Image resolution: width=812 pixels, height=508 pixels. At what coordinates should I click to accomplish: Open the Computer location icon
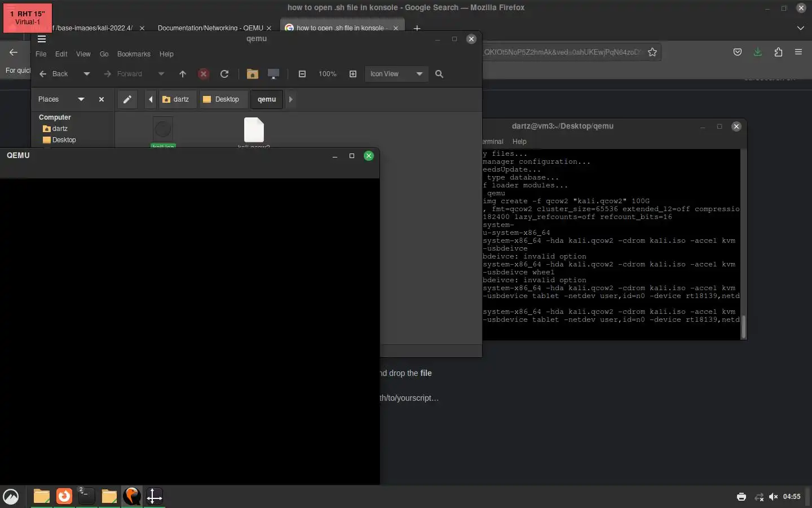273,74
